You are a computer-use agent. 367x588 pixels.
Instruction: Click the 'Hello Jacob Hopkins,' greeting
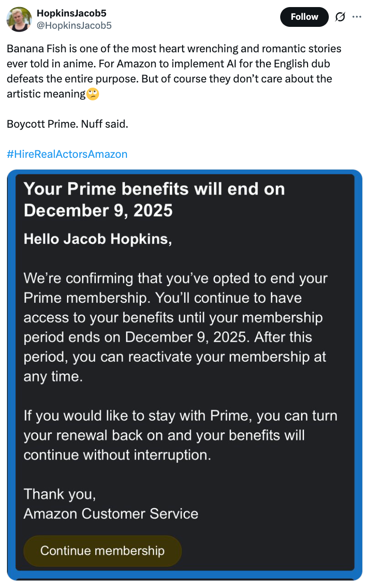98,239
